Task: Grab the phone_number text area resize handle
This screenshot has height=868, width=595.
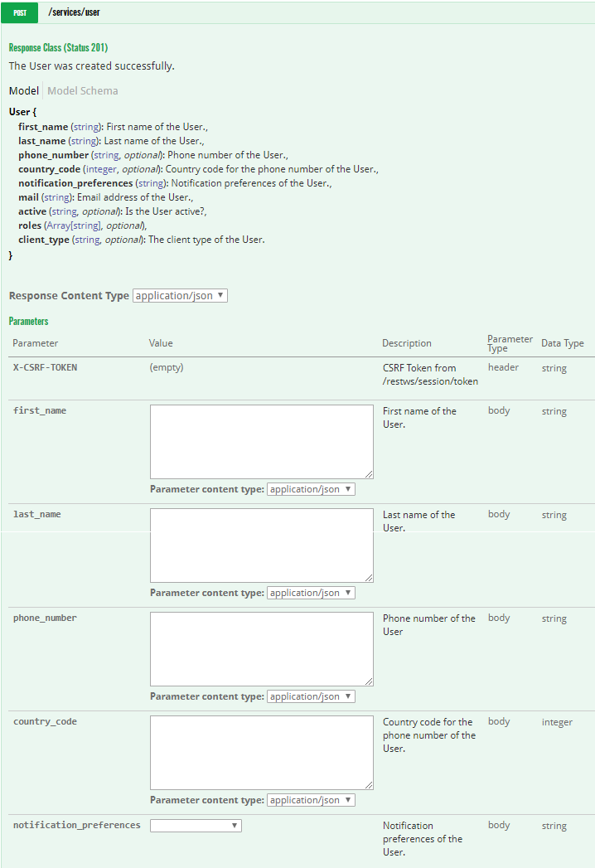Action: tap(369, 681)
